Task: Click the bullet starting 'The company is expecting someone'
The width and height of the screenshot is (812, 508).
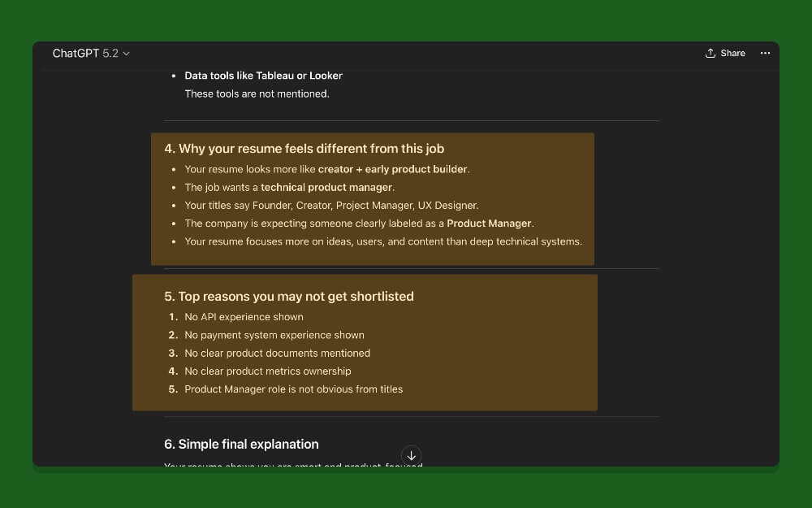Action: click(x=359, y=224)
